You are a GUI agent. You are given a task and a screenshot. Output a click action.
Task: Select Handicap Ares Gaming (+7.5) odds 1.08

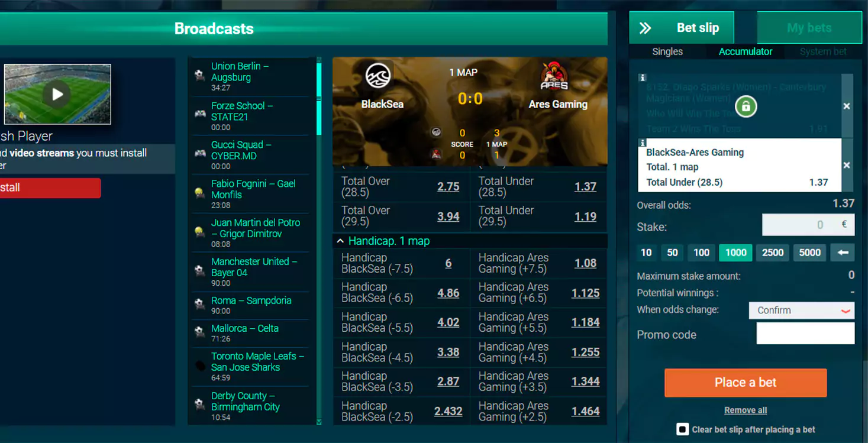[585, 263]
